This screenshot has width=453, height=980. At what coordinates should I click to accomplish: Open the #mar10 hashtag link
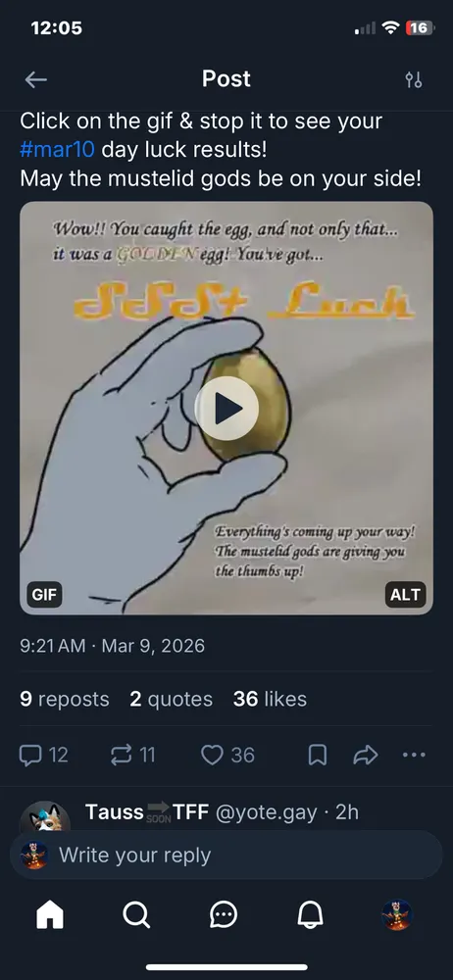57,149
